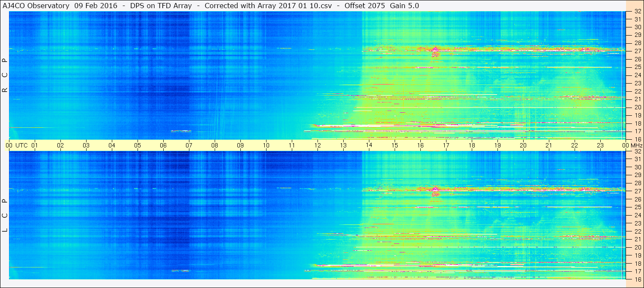This screenshot has height=288, width=644.
Task: Click the 25 MHz label on the RCP frequency scale
Action: tap(637, 67)
